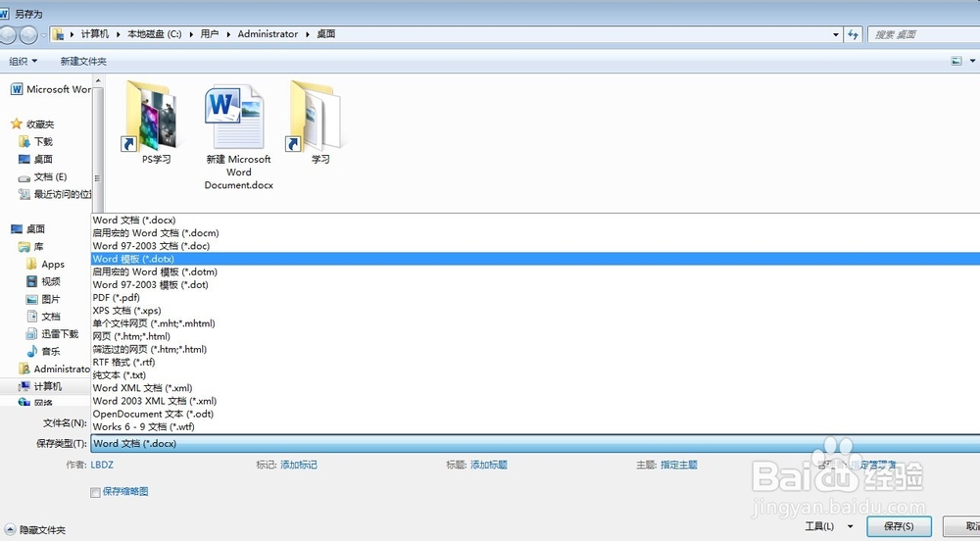980x541 pixels.
Task: Click 本地磁盘 (C:) in address breadcrumb
Action: [x=155, y=34]
